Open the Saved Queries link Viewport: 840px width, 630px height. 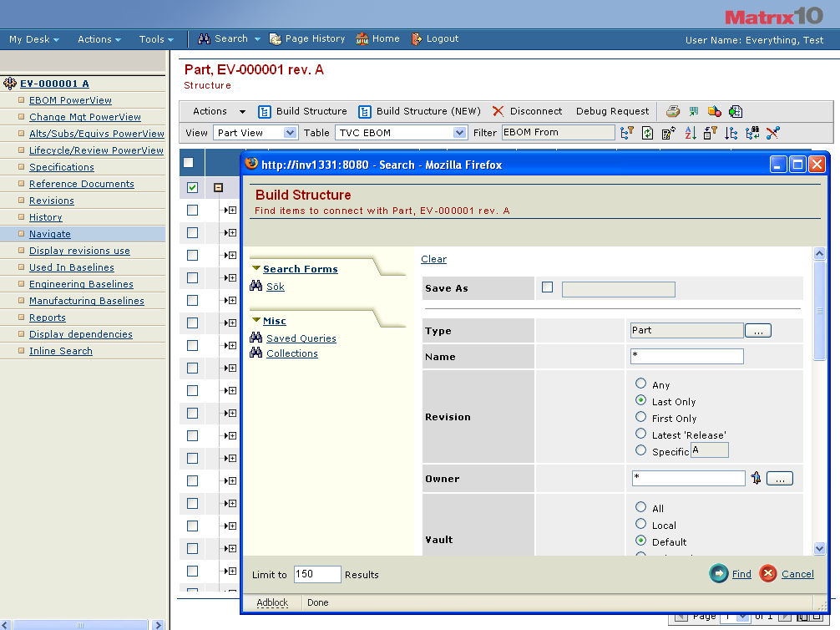301,338
